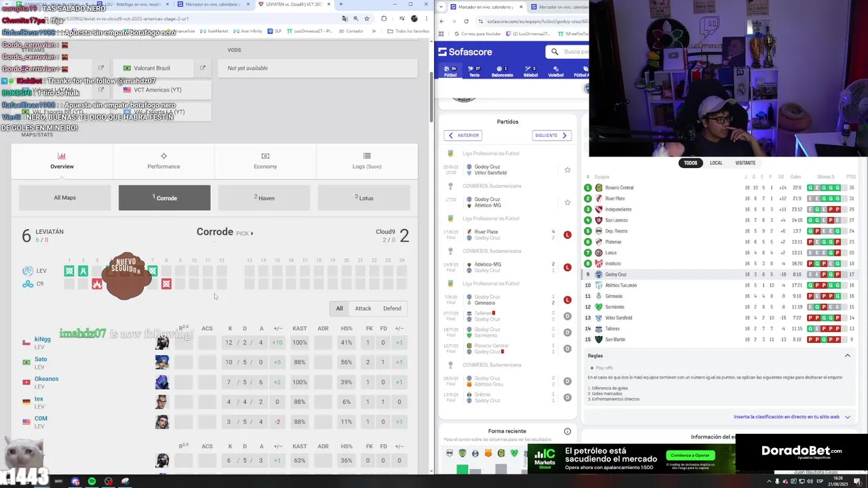Open River Plate in standings
The image size is (868, 488).
(615, 199)
